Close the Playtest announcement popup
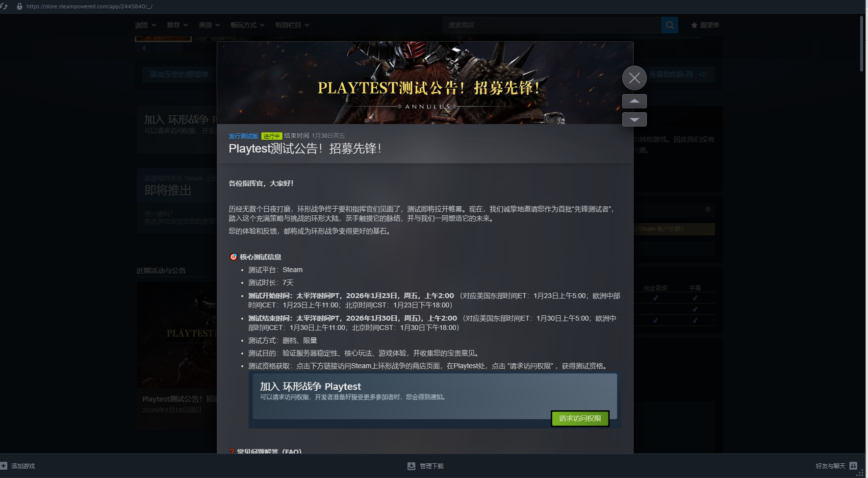Viewport: 868px width, 478px height. pyautogui.click(x=634, y=78)
